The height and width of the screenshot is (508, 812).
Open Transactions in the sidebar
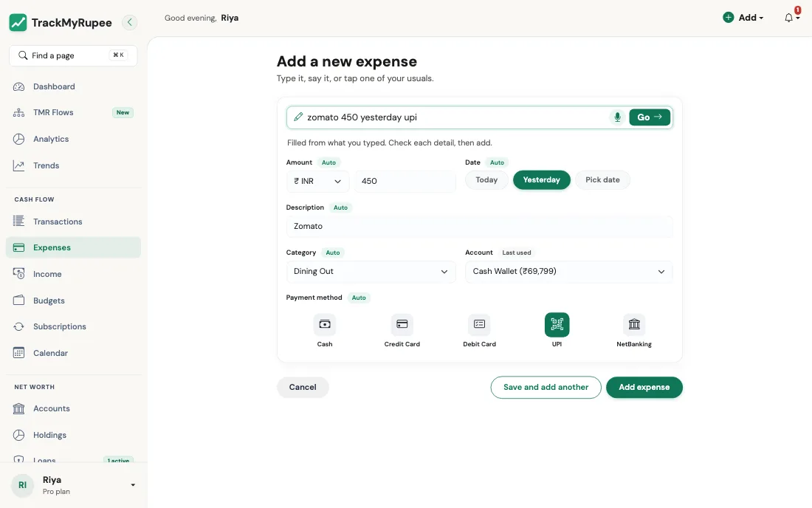[x=74, y=221]
